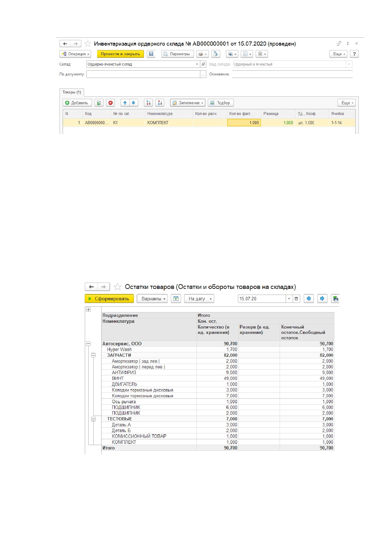Click the ДВИГАТЕЛЬ row in the report
Image resolution: width=392 pixels, height=555 pixels.
218,384
